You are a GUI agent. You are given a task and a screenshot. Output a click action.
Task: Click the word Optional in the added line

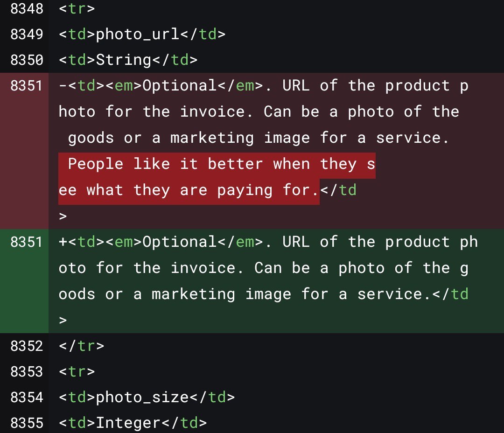pyautogui.click(x=179, y=242)
